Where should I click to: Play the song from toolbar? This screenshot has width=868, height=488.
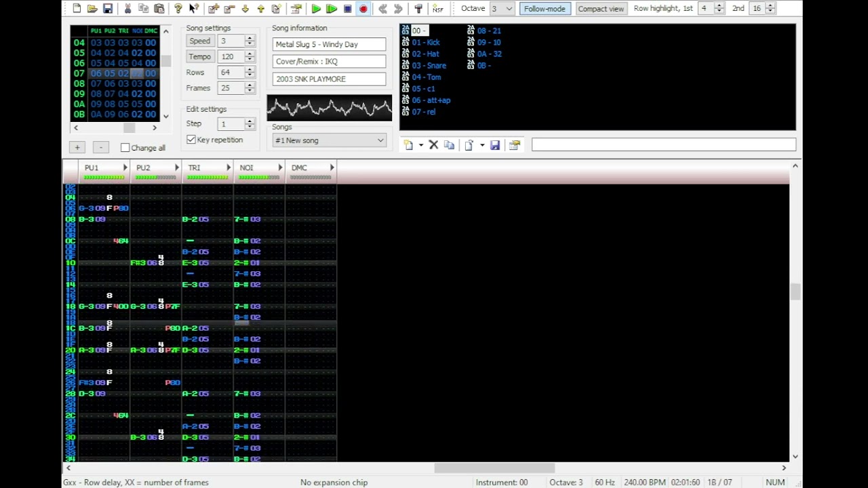pos(316,9)
